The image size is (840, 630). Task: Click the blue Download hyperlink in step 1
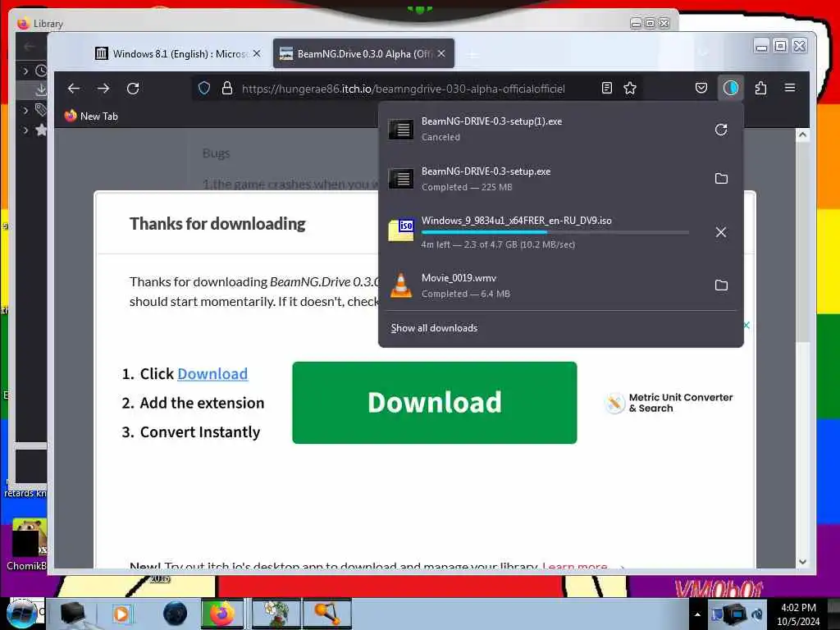tap(212, 374)
